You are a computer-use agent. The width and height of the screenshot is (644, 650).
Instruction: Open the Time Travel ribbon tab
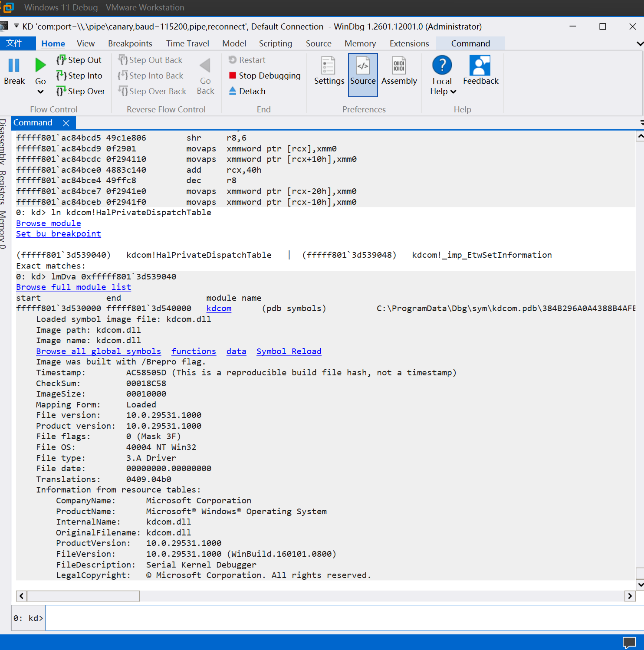tap(187, 43)
